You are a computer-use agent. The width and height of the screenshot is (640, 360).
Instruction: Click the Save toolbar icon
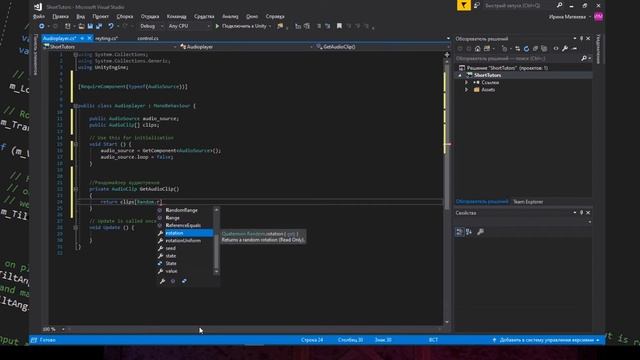click(x=90, y=26)
